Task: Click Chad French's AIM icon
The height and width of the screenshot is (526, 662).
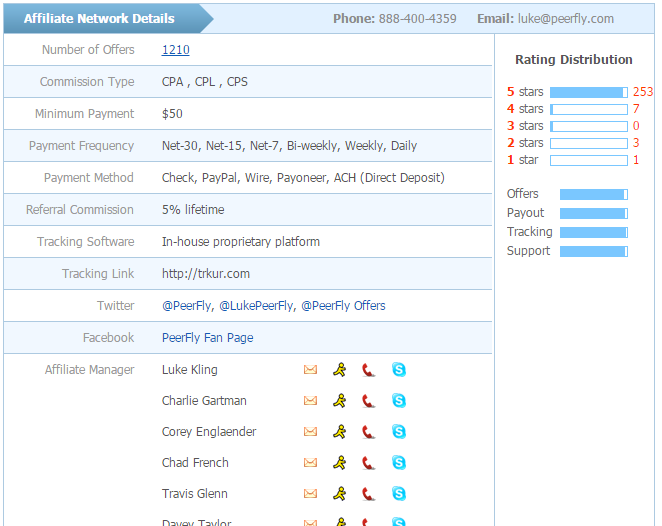Action: [x=339, y=462]
